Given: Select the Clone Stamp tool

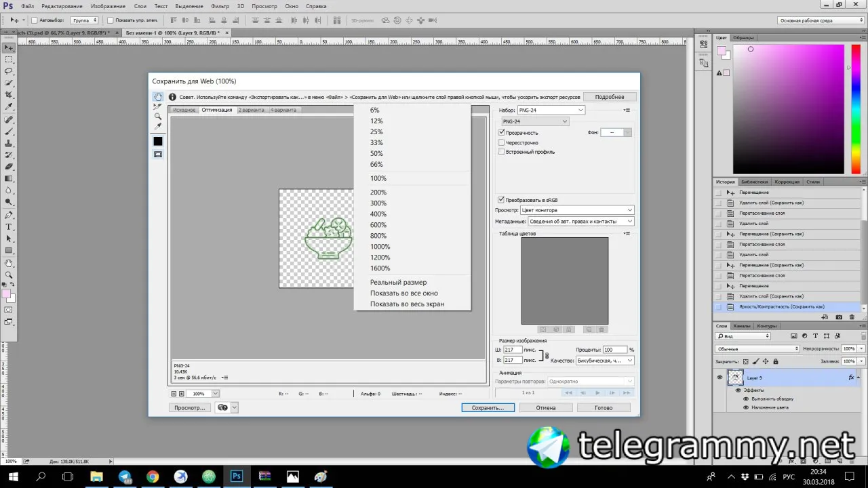Looking at the screenshot, I should pyautogui.click(x=9, y=143).
